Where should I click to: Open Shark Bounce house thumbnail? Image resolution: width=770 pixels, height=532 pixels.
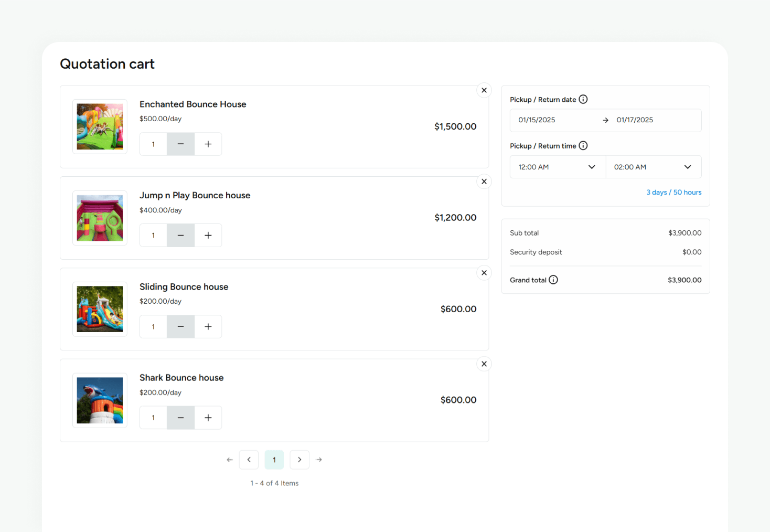(x=100, y=400)
